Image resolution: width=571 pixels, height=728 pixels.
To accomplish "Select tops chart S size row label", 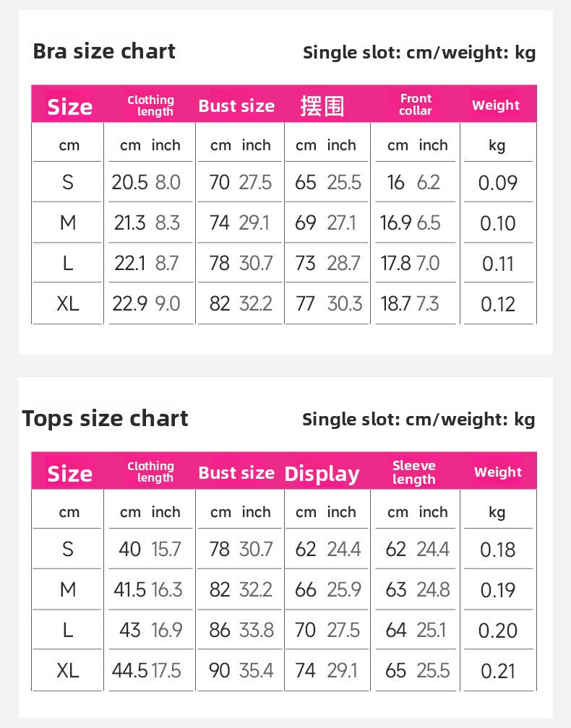I will [x=68, y=549].
